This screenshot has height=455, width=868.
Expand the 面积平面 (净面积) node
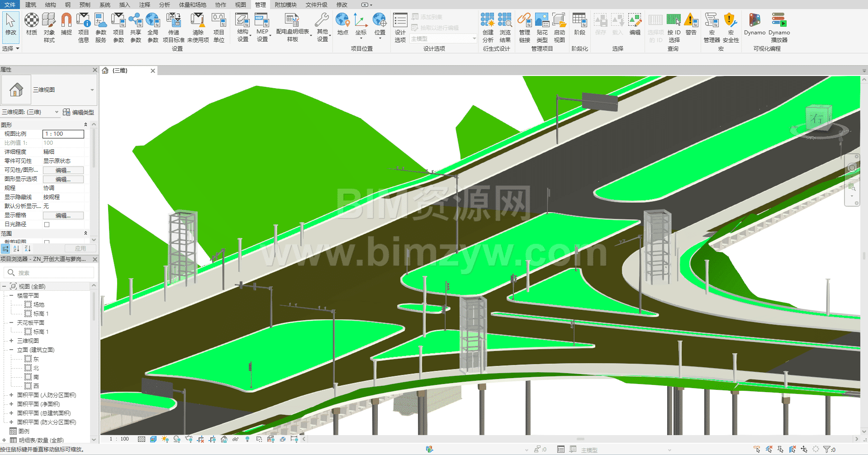(x=11, y=404)
